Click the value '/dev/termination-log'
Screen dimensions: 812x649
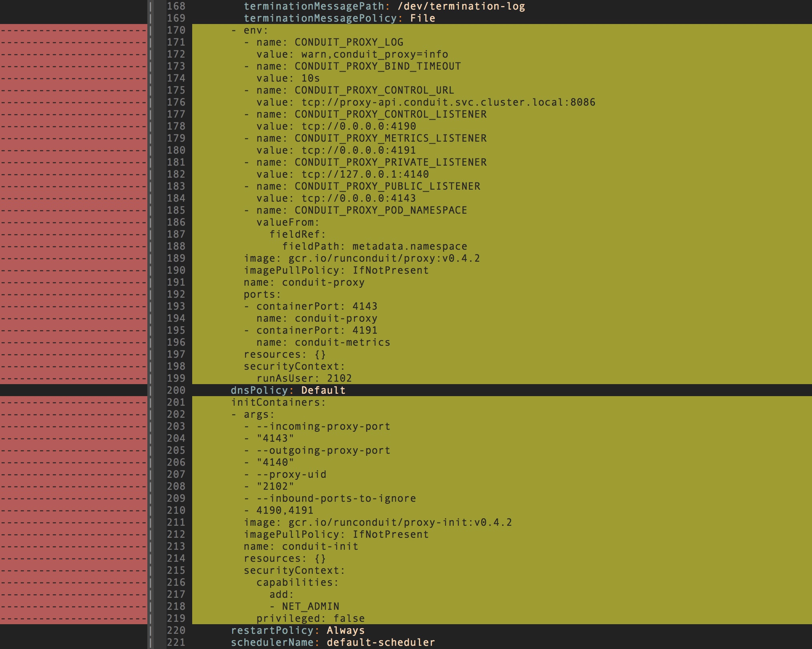pos(461,6)
